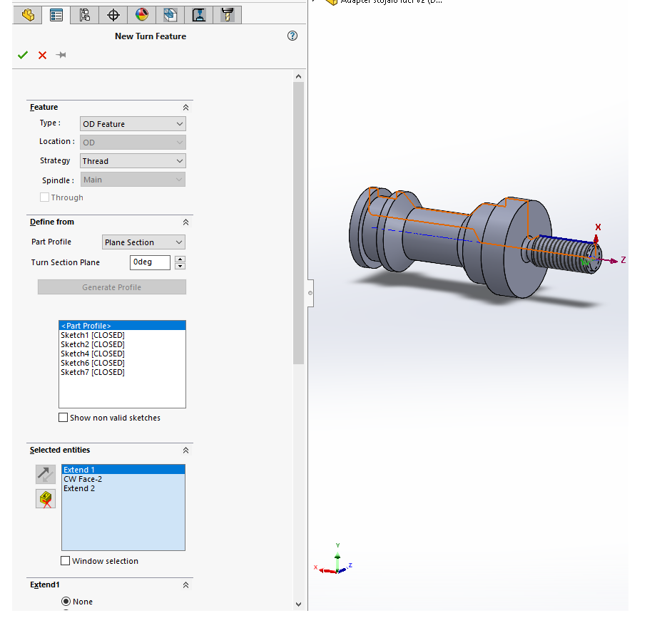This screenshot has height=618, width=672.
Task: Open the Part Profile Plane Section dropdown
Action: 143,242
